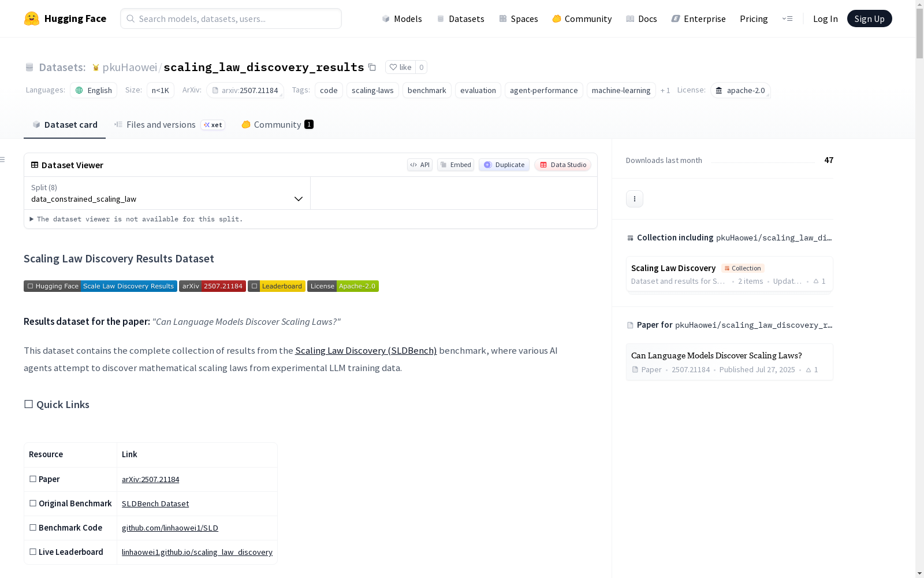
Task: Click the 'Scaling Law Discovery Results Dataset' heading
Action: click(x=119, y=259)
